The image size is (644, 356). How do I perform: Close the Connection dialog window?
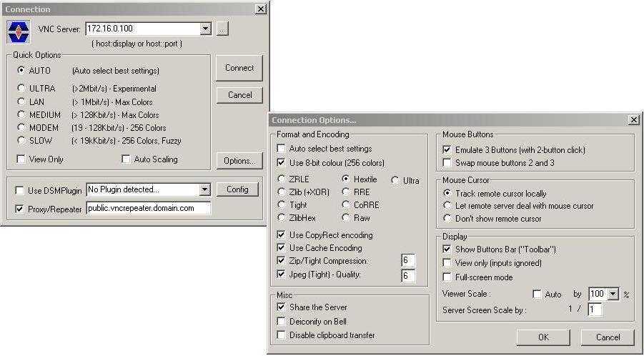click(x=260, y=9)
